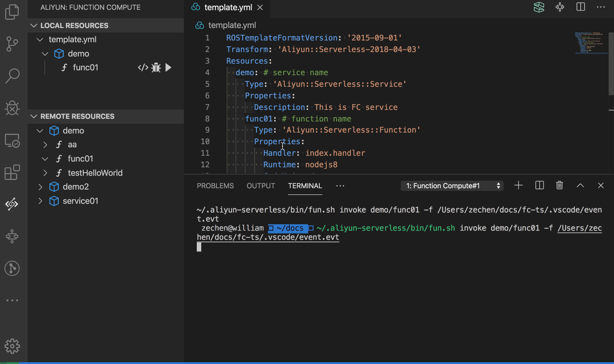Screen dimensions: 614x364
Task: Show additional views ellipsis in activity bar
Action: coord(12,300)
